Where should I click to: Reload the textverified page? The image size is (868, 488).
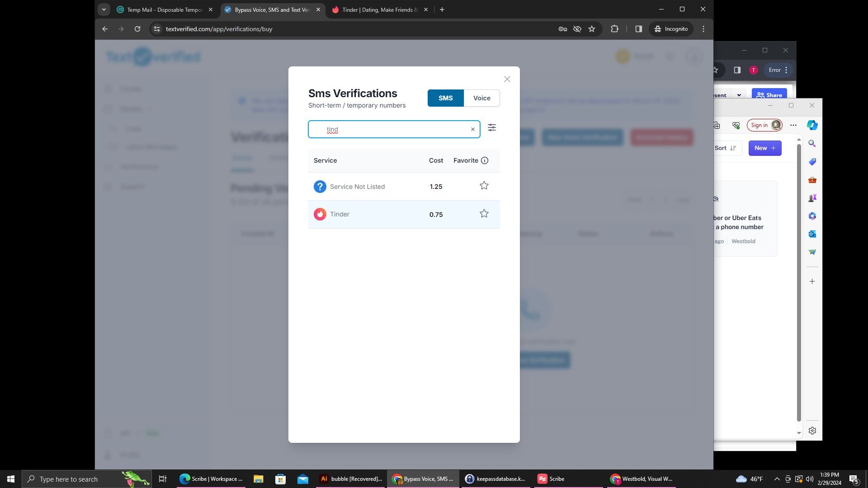(137, 29)
